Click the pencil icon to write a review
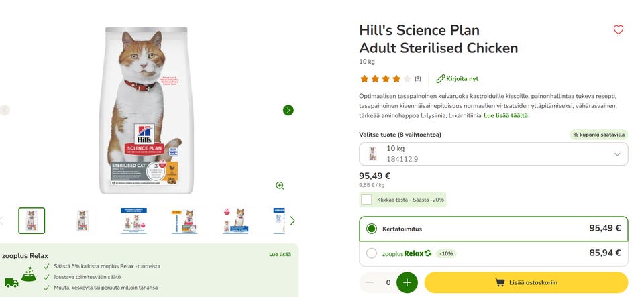644x297 pixels. click(x=441, y=78)
